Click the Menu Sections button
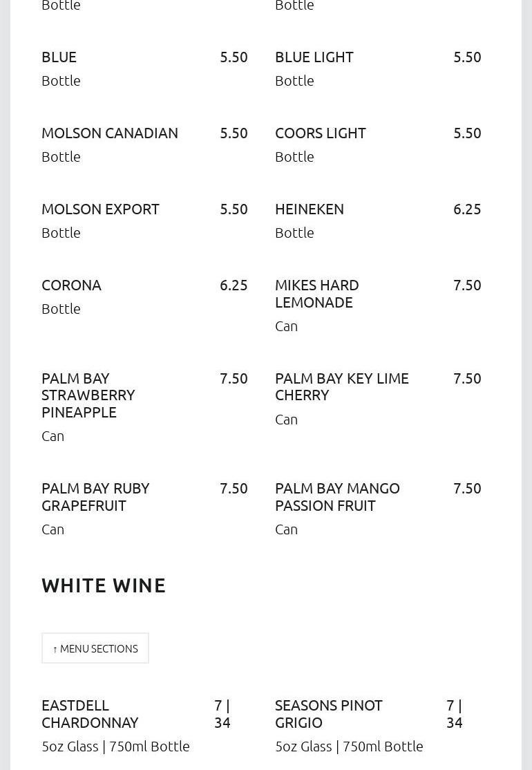The height and width of the screenshot is (770, 532). pos(95,648)
